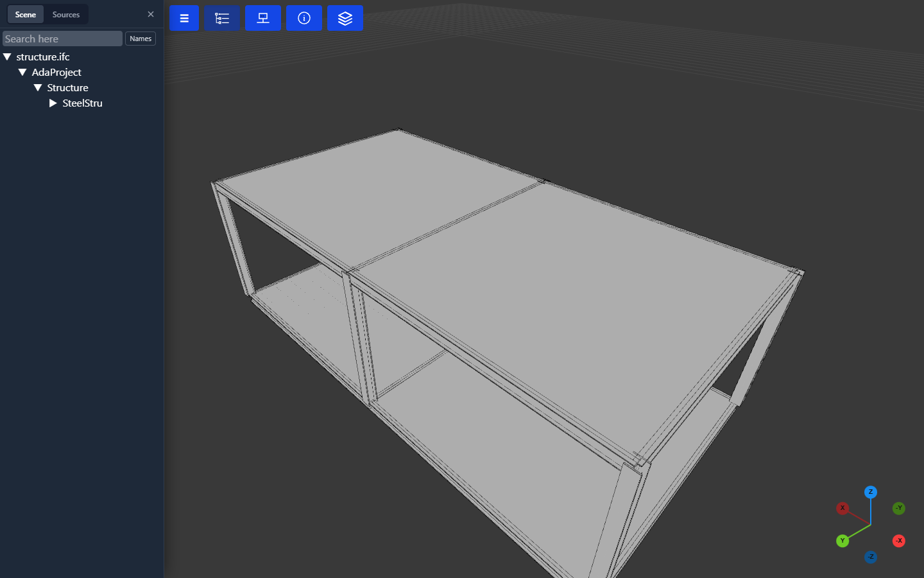
Task: Collapse the AdaProject tree node
Action: [x=22, y=73]
